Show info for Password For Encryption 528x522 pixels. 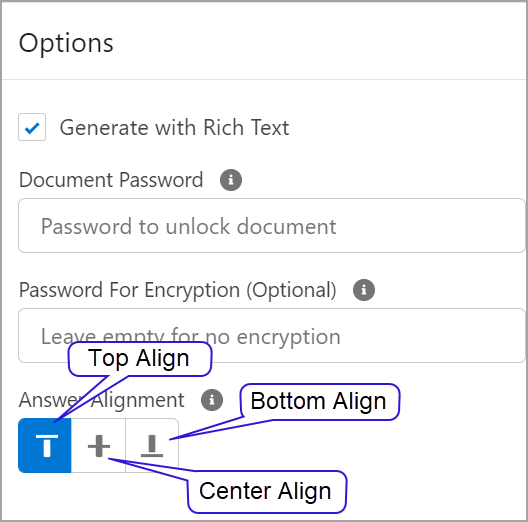click(364, 290)
